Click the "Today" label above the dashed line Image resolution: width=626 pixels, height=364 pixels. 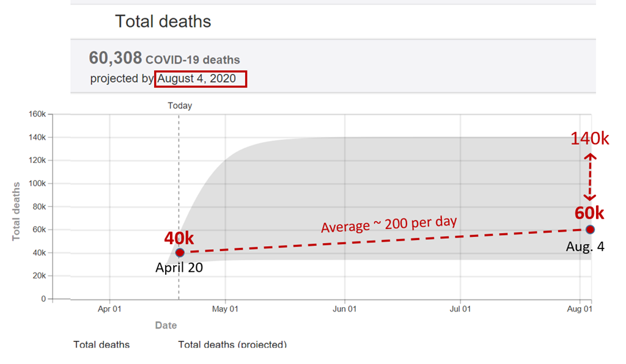pos(180,106)
